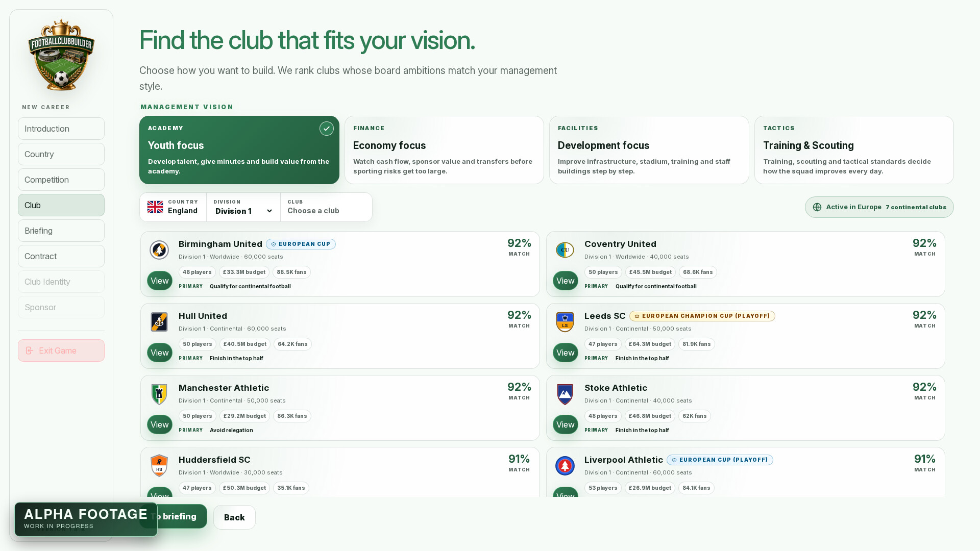
Task: Click the Coventry United club crest
Action: [565, 250]
